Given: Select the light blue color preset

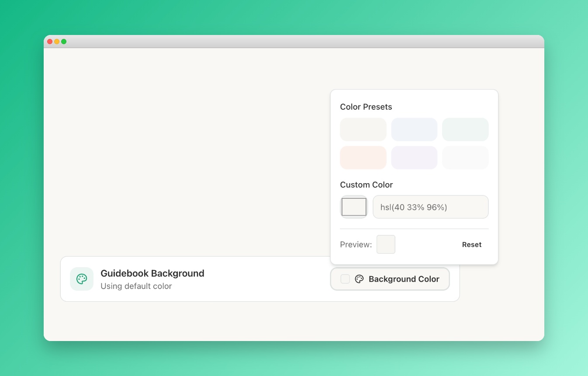Looking at the screenshot, I should point(414,129).
